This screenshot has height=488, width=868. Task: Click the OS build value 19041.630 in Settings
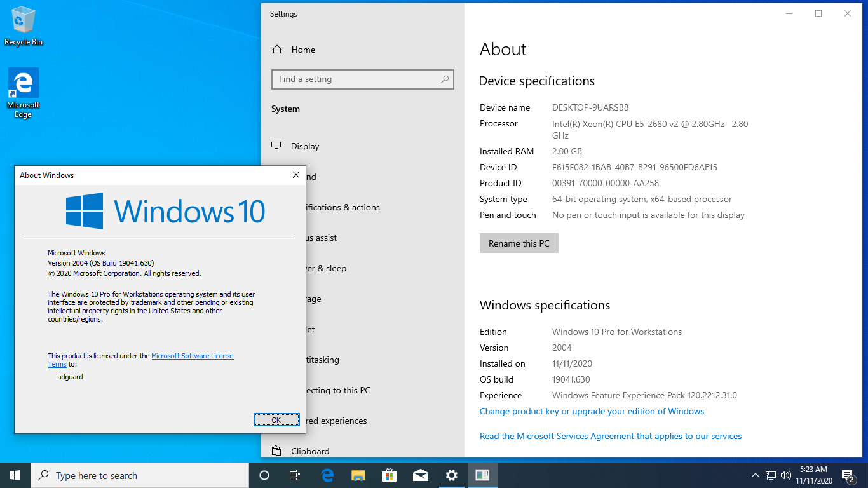[571, 379]
